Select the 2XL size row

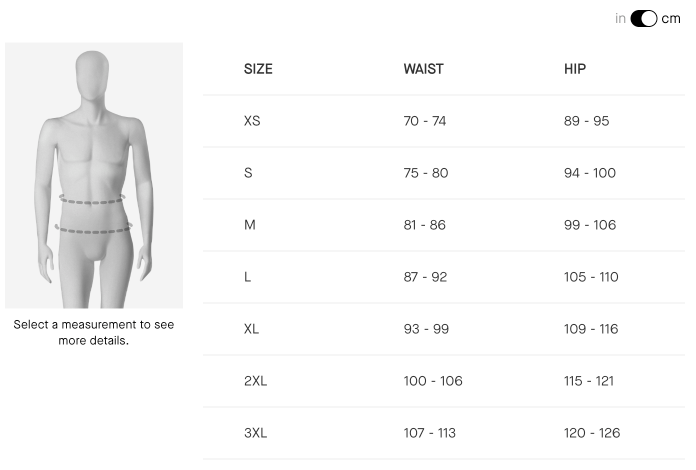444,381
